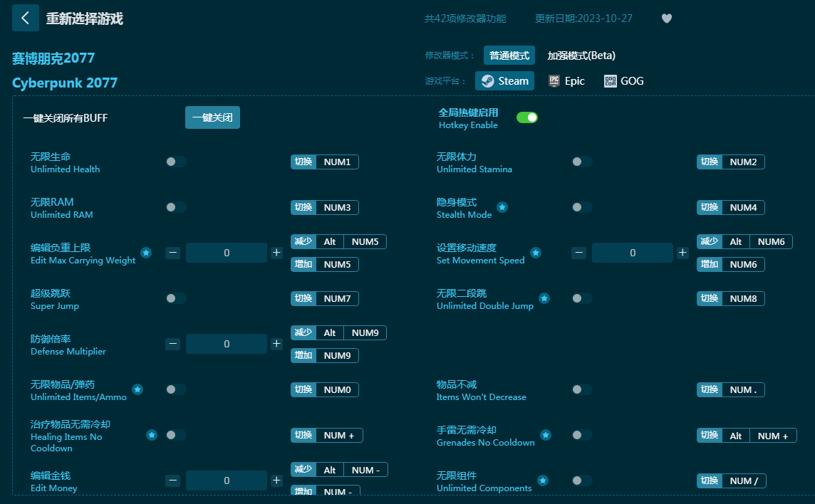815x504 pixels.
Task: Select Epic as game platform
Action: [566, 81]
